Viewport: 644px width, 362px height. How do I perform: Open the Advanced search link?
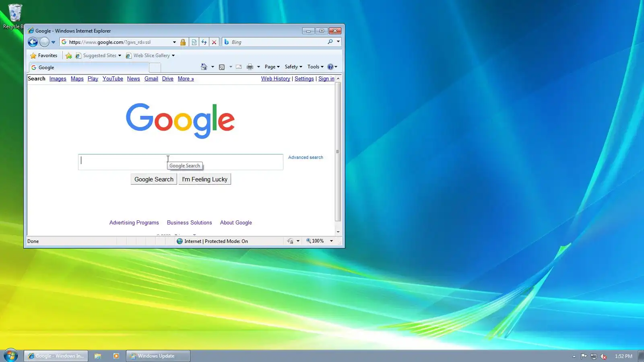click(x=305, y=158)
